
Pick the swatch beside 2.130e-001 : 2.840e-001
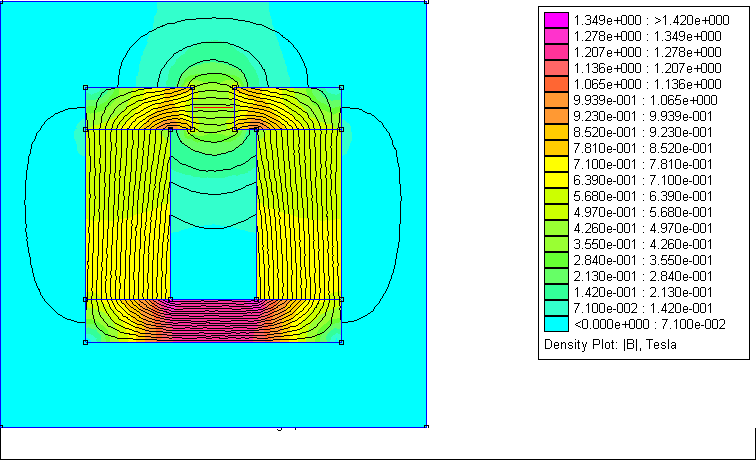[556, 276]
